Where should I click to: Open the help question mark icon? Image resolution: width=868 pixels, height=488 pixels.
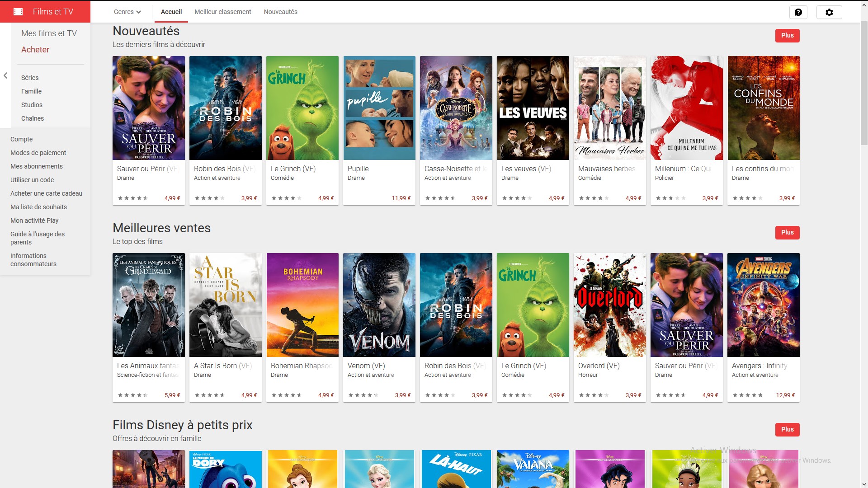(x=798, y=12)
